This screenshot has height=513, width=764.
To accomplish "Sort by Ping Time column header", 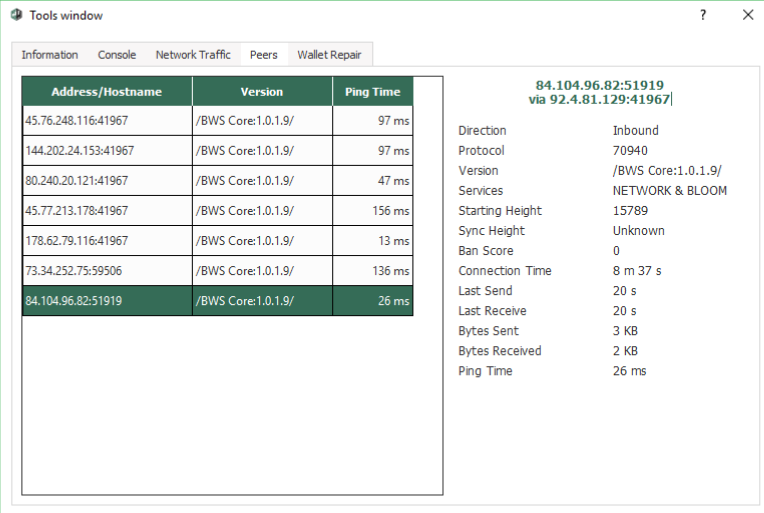I will pyautogui.click(x=373, y=92).
